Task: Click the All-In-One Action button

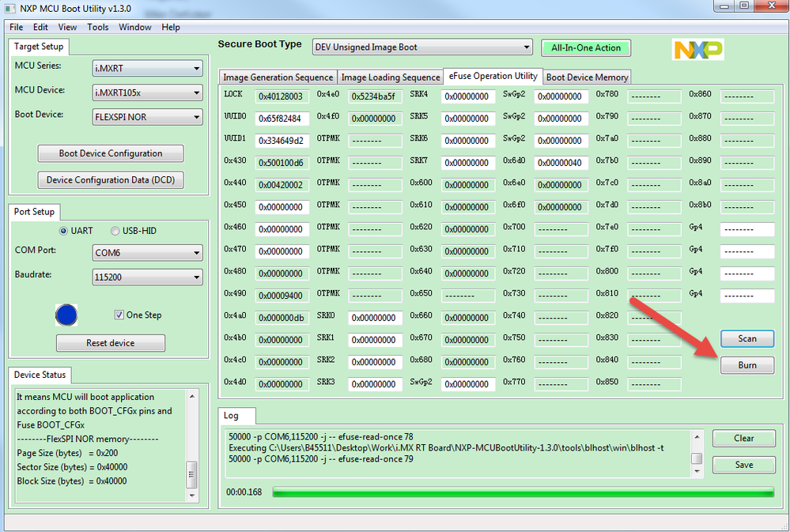Action: pyautogui.click(x=586, y=48)
